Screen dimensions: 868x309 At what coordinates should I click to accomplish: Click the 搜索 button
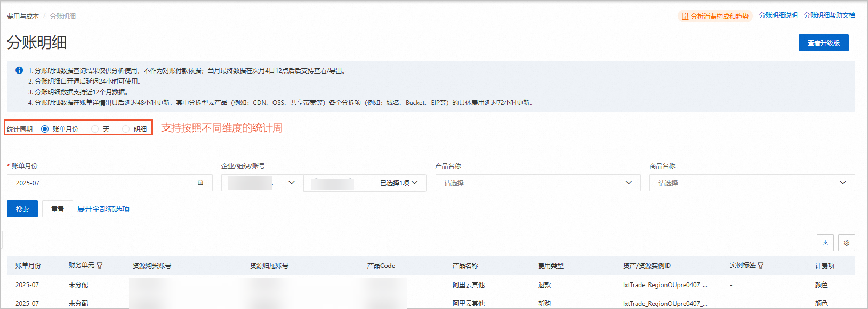(22, 209)
